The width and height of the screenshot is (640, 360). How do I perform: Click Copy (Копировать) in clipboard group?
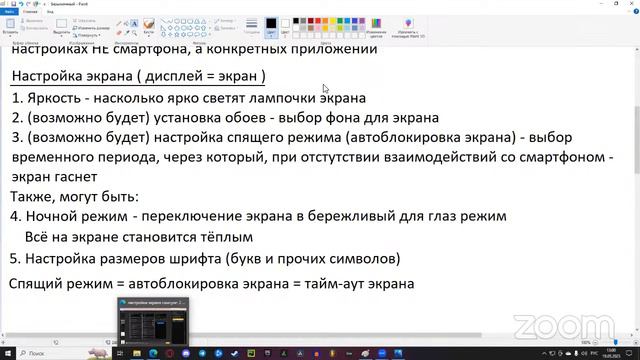tap(34, 28)
